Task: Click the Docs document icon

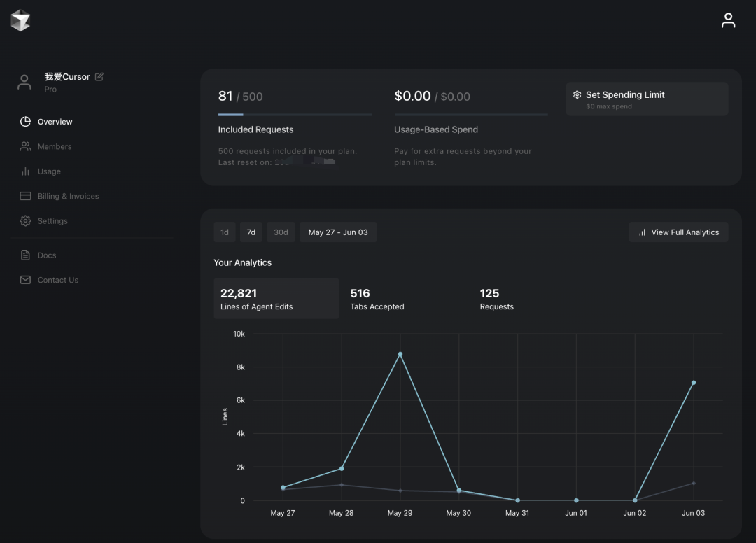Action: (25, 255)
